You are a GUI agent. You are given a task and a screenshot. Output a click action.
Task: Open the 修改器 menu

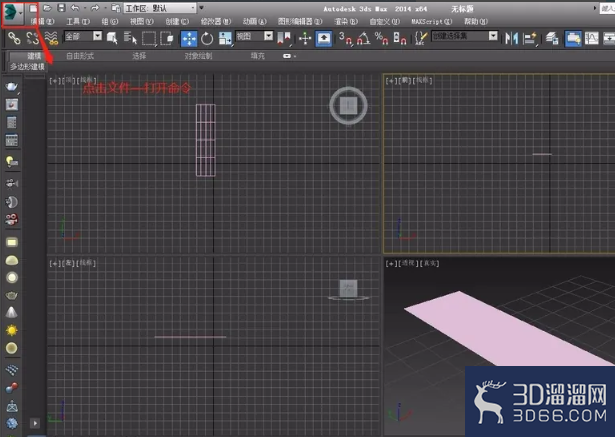(216, 22)
